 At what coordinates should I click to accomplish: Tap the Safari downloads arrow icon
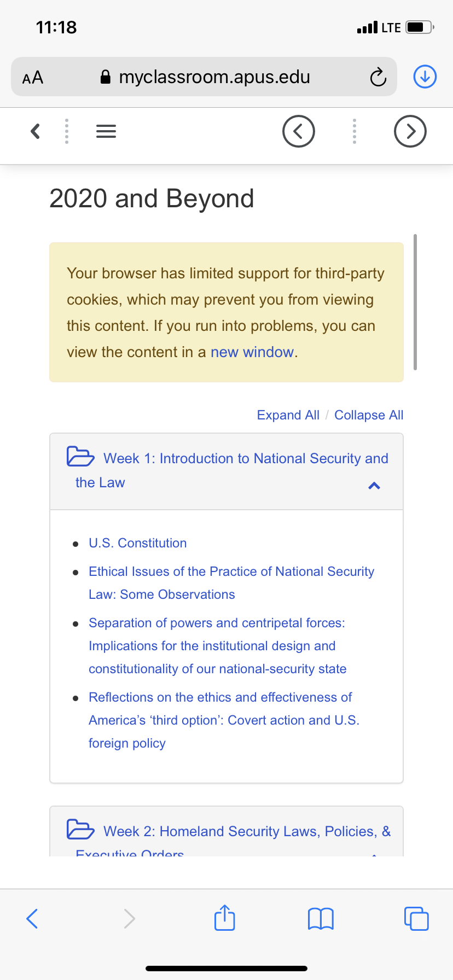point(425,77)
